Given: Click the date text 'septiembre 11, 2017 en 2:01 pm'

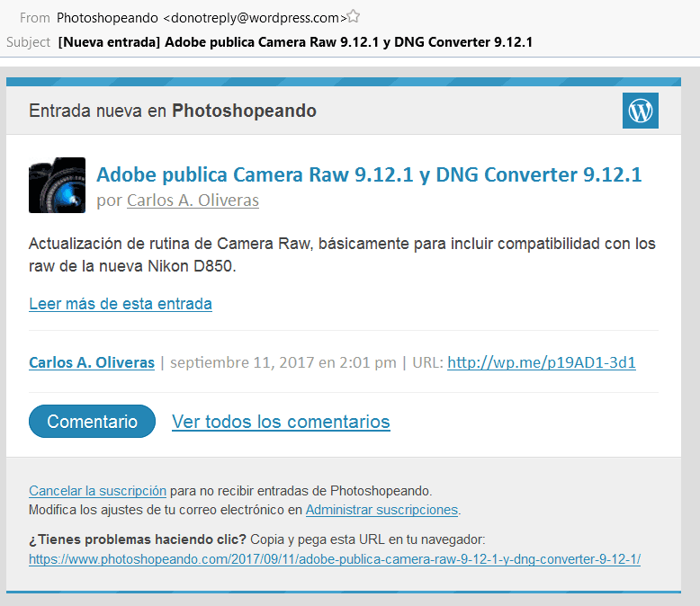Looking at the screenshot, I should [283, 362].
